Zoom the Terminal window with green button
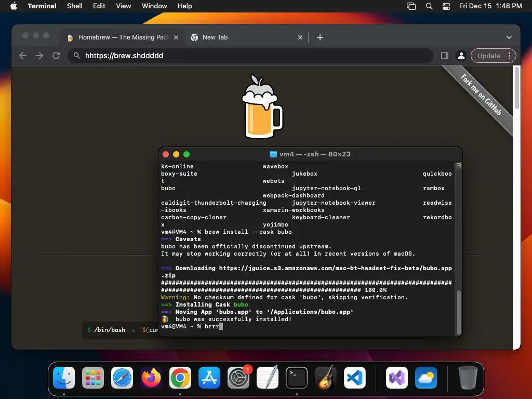This screenshot has height=399, width=532. pyautogui.click(x=187, y=154)
